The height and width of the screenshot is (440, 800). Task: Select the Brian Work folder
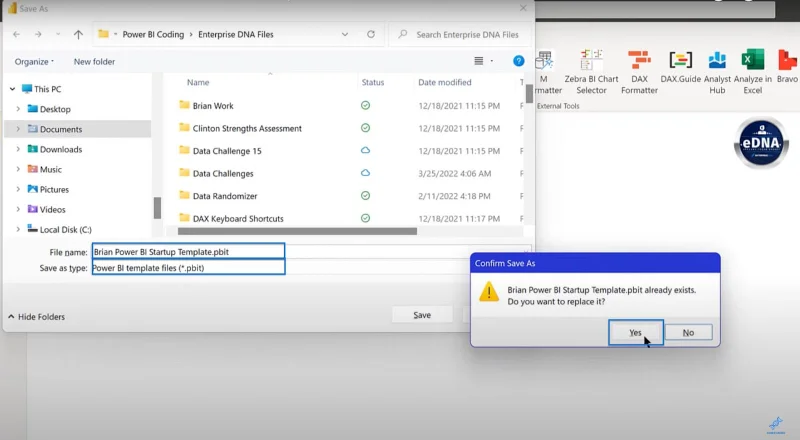coord(213,106)
